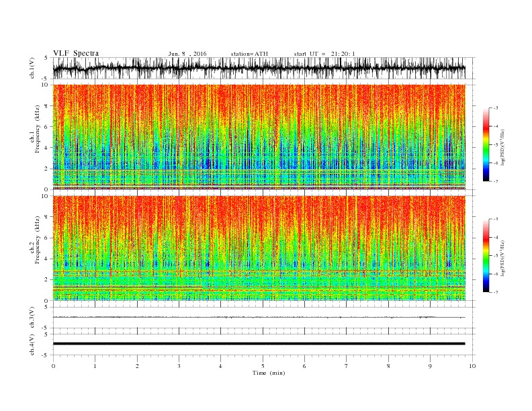This screenshot has width=532, height=411.
Task: Click the time axis tick label "2"
Action: click(137, 366)
